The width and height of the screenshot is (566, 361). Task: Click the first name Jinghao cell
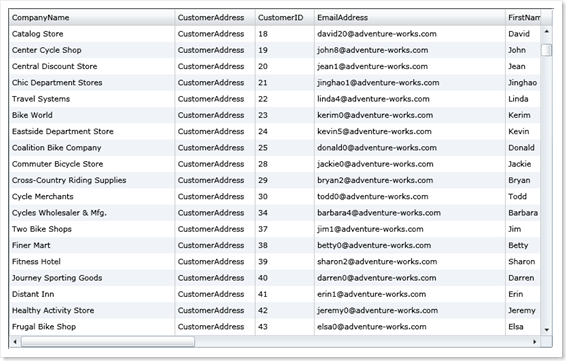click(x=523, y=83)
